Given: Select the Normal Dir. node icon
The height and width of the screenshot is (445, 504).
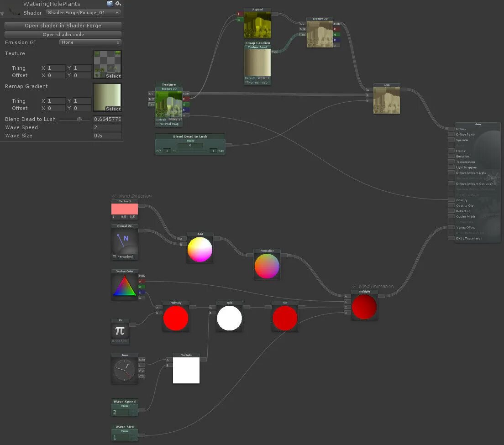Looking at the screenshot, I should [x=124, y=241].
